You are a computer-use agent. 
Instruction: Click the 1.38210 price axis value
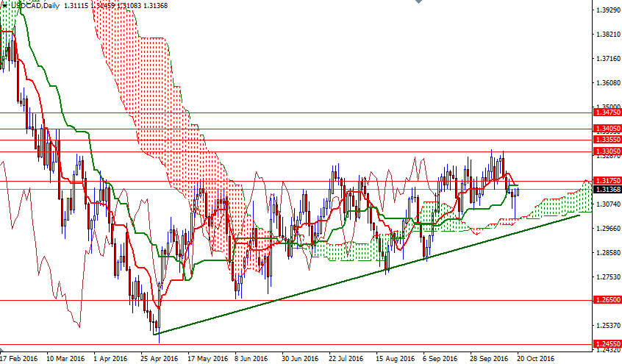click(x=608, y=35)
